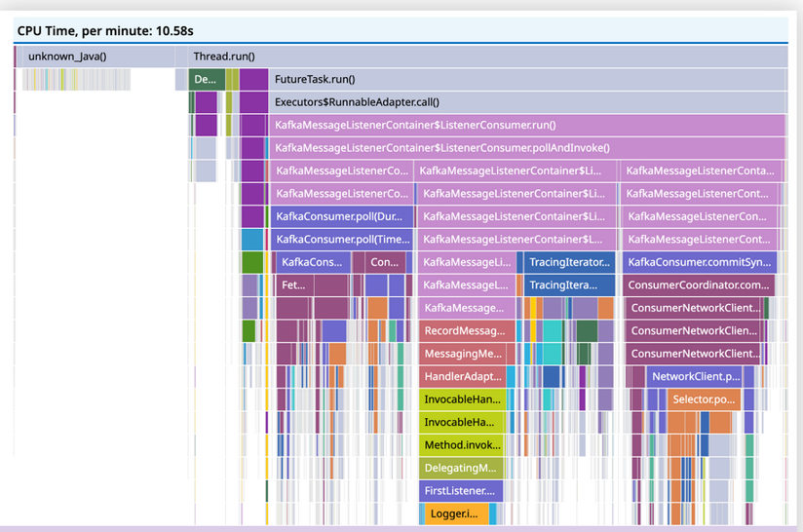
Task: Click the Executors$RunnableAdapter.call() frame
Action: coord(526,101)
